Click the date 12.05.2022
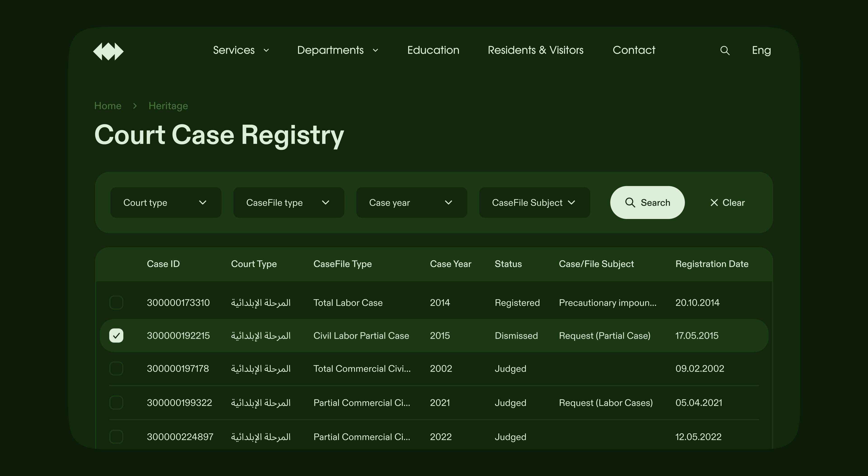Image resolution: width=868 pixels, height=476 pixels. [698, 437]
